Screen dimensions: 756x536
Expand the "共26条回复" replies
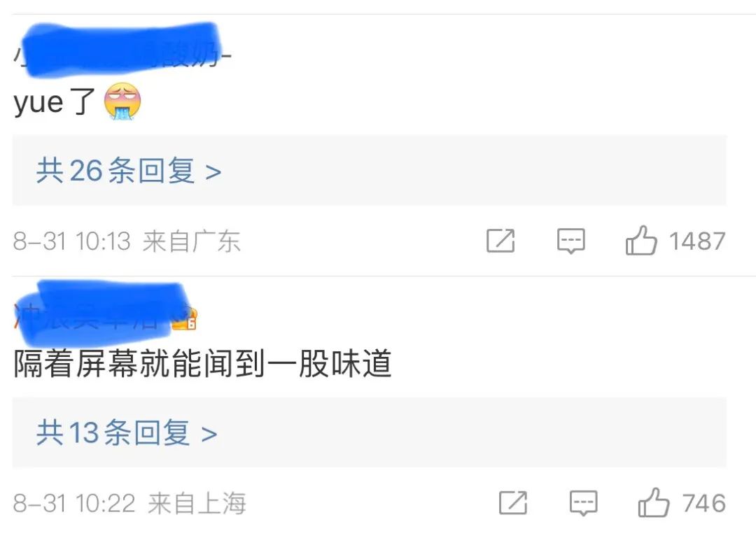point(369,171)
